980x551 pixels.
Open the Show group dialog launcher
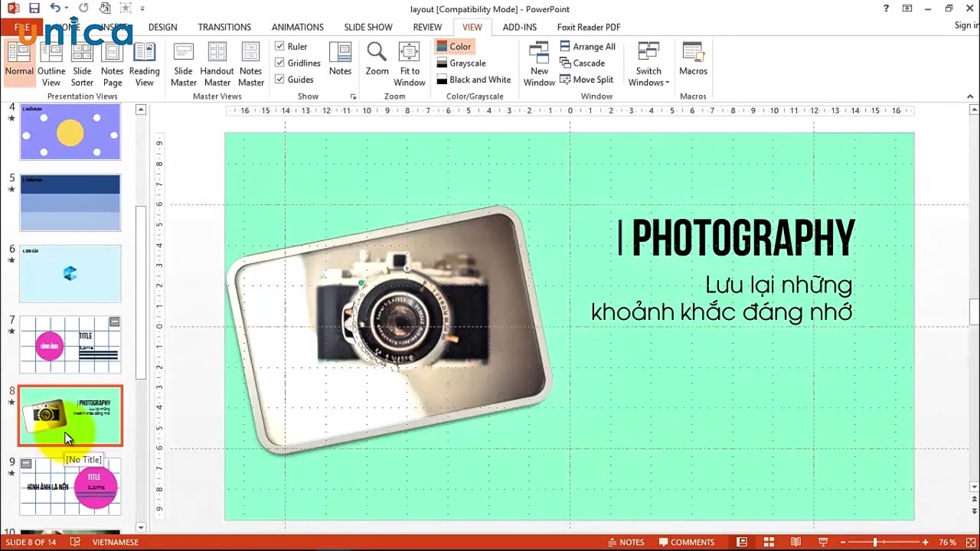(353, 97)
